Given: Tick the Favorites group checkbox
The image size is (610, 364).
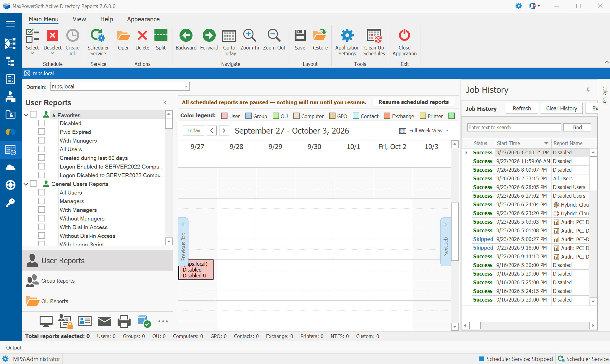Looking at the screenshot, I should pos(33,115).
